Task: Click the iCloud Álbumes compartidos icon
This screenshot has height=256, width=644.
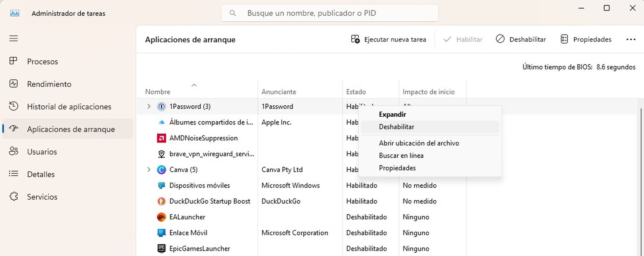Action: (162, 123)
